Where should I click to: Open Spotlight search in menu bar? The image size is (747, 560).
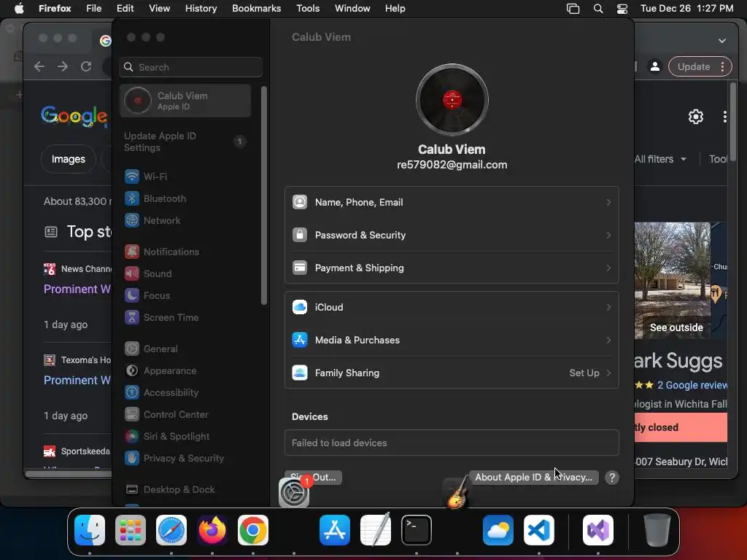pyautogui.click(x=598, y=8)
